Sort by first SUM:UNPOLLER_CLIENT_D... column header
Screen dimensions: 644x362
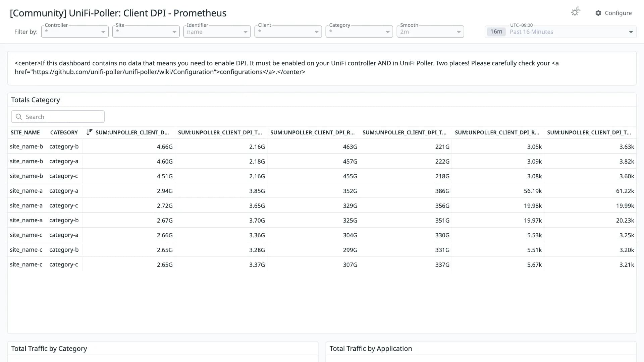click(x=132, y=132)
